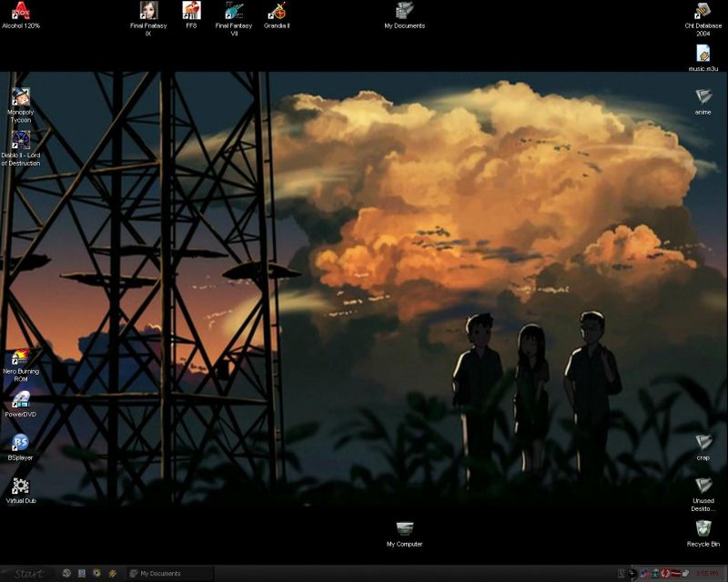Image resolution: width=728 pixels, height=582 pixels.
Task: Click the round black tray icon
Action: [632, 574]
